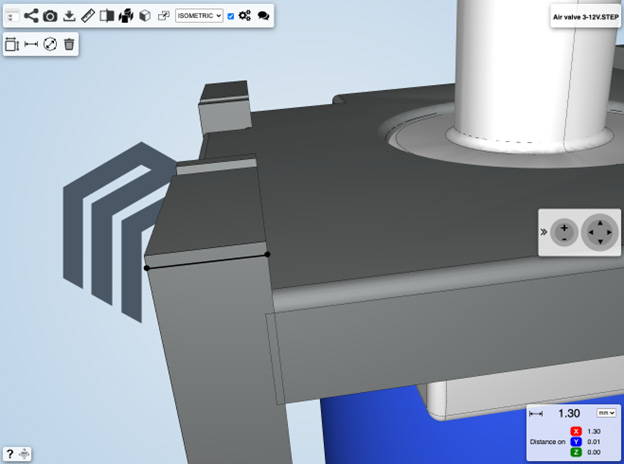Toggle the checkbox next to ISOMETRIC dropdown
624x464 pixels.
(x=231, y=16)
